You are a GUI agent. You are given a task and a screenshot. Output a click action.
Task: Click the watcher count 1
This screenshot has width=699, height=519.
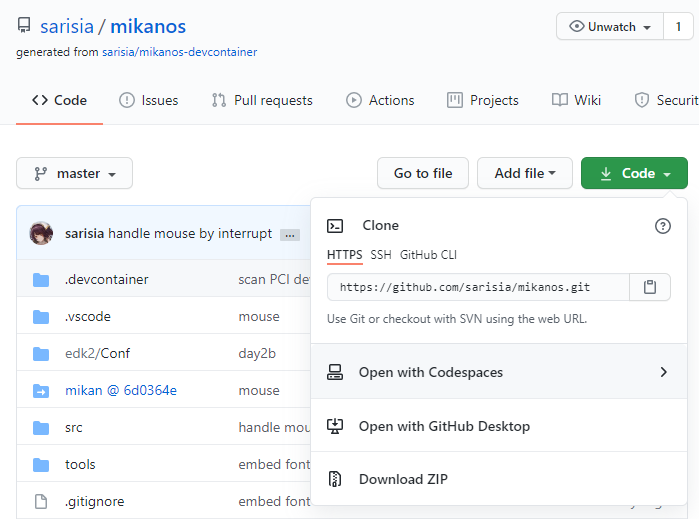coord(678,27)
